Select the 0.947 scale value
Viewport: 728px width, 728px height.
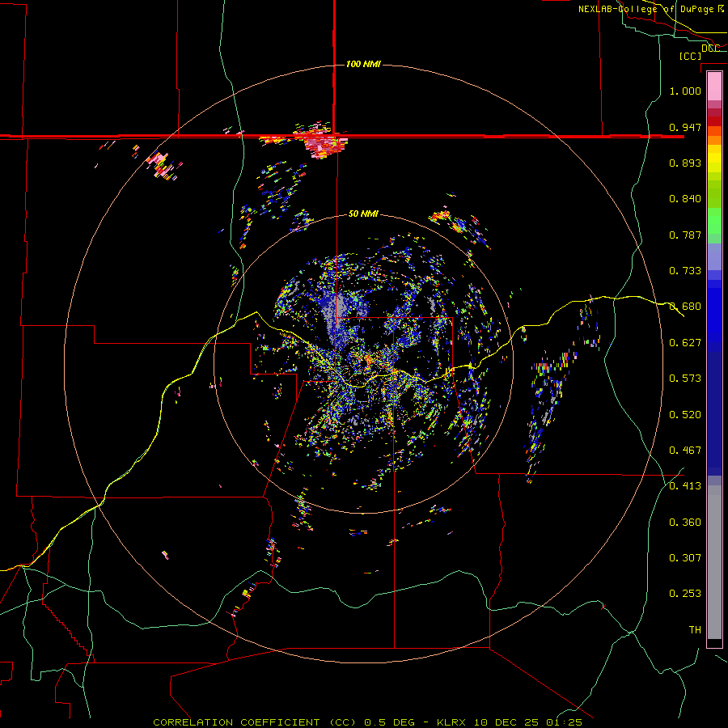point(685,127)
